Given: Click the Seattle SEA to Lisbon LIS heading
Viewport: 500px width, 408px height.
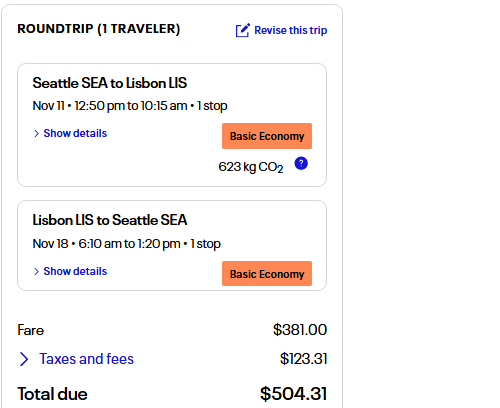Looking at the screenshot, I should point(110,83).
